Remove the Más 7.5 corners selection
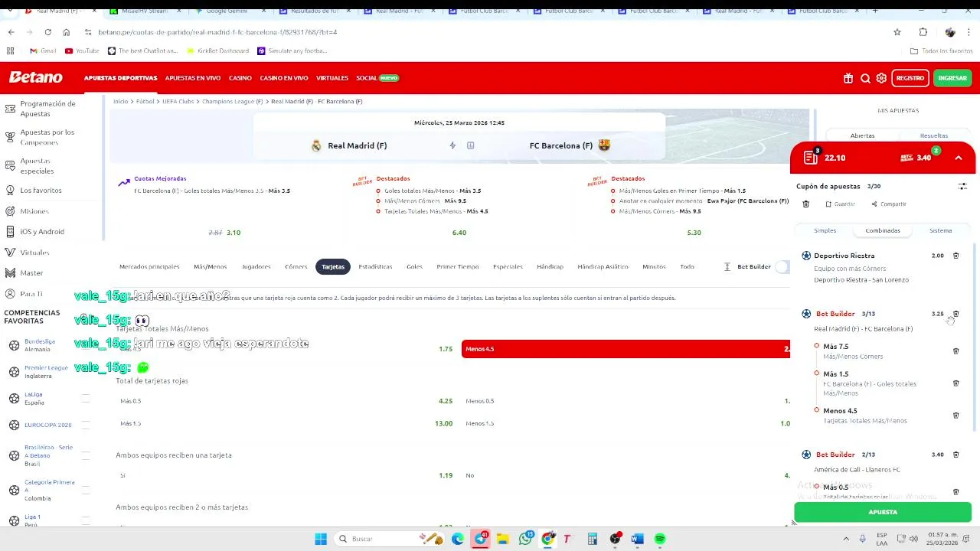 (x=955, y=351)
